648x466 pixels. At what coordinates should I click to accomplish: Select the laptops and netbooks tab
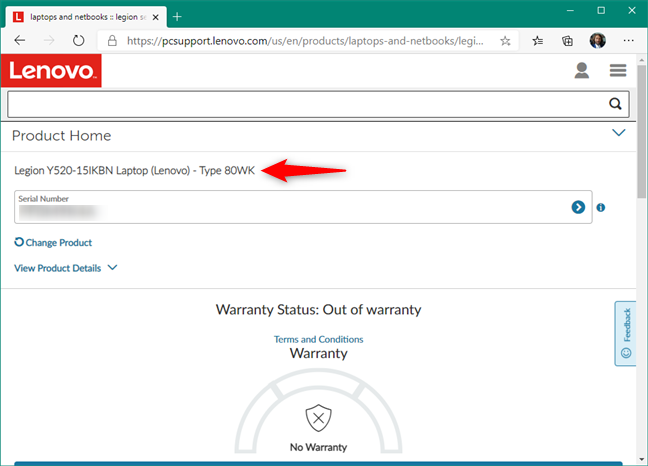[86, 17]
